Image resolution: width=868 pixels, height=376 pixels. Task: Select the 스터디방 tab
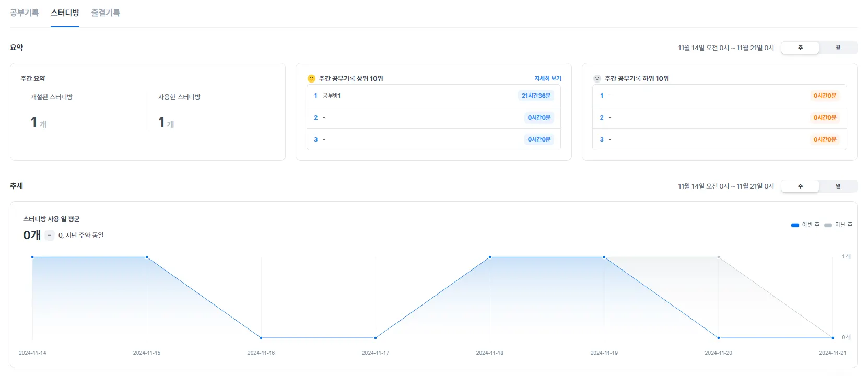point(65,13)
